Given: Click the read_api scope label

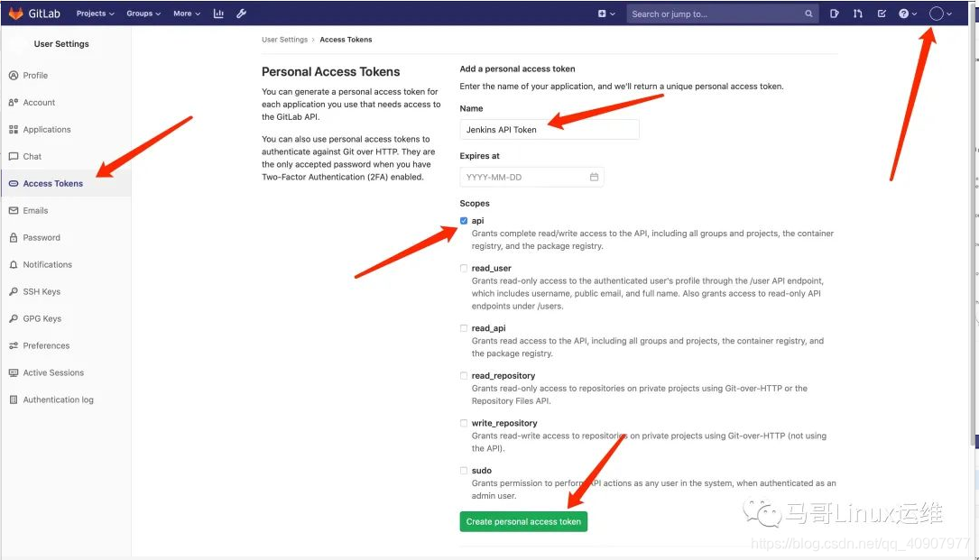Looking at the screenshot, I should click(x=489, y=327).
